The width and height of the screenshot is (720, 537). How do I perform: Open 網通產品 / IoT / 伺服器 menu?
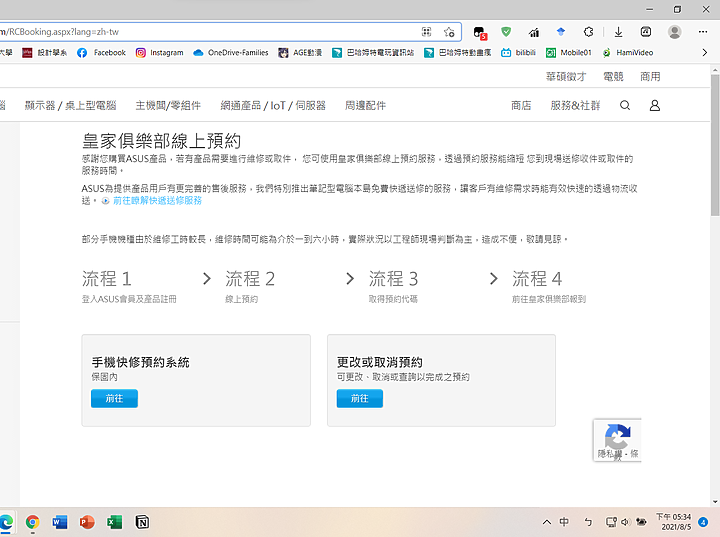[273, 106]
